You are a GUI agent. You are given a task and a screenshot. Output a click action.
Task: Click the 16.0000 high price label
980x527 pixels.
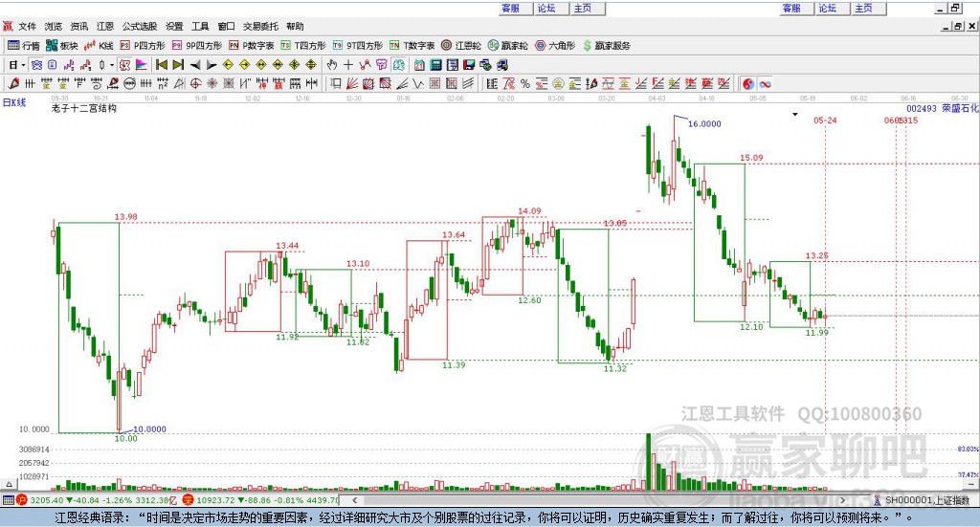coord(704,123)
